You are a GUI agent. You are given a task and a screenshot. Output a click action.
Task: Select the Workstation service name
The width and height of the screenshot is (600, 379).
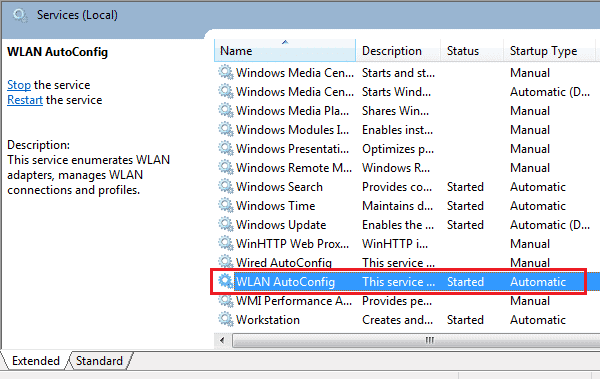point(268,319)
